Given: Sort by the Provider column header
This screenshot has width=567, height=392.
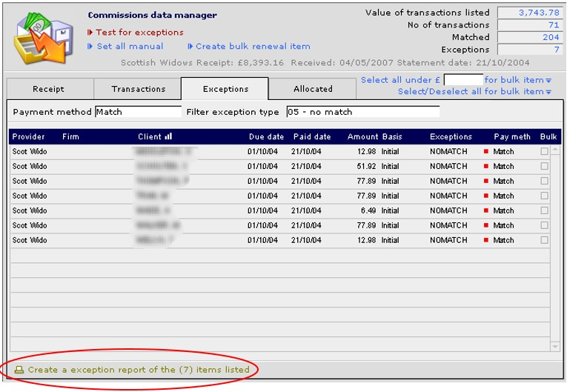Looking at the screenshot, I should coord(28,136).
